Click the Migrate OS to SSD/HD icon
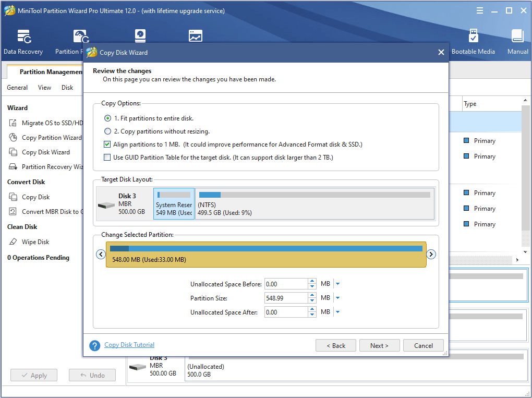Viewport: 532px width, 398px height. [x=13, y=123]
